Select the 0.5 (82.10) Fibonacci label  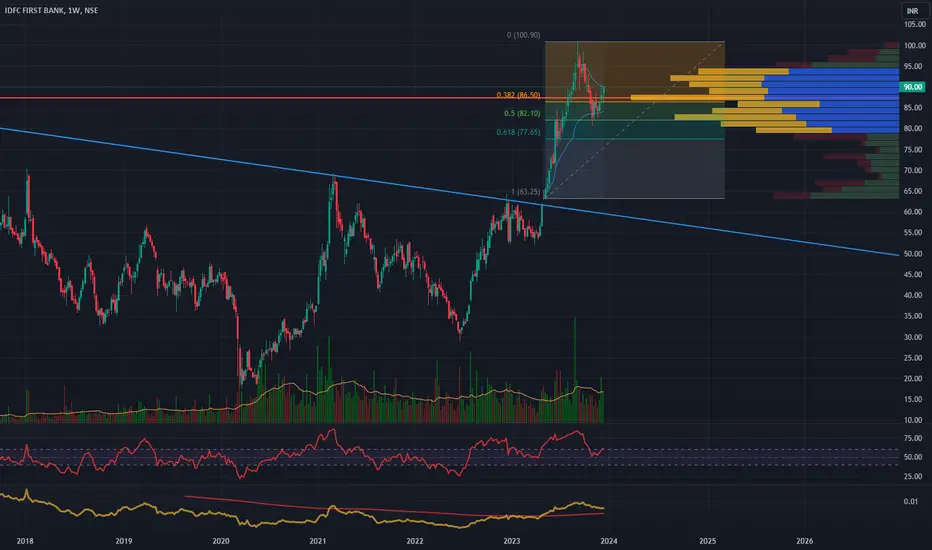pyautogui.click(x=522, y=113)
